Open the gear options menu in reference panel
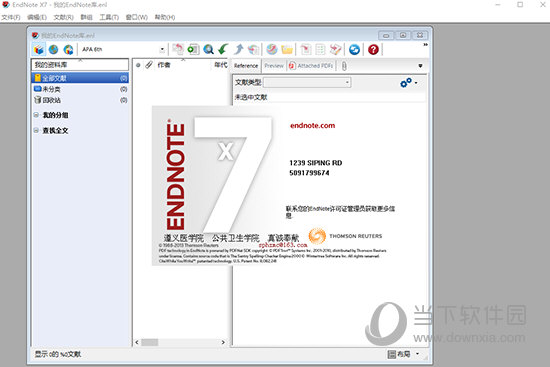This screenshot has height=367, width=550. click(408, 83)
